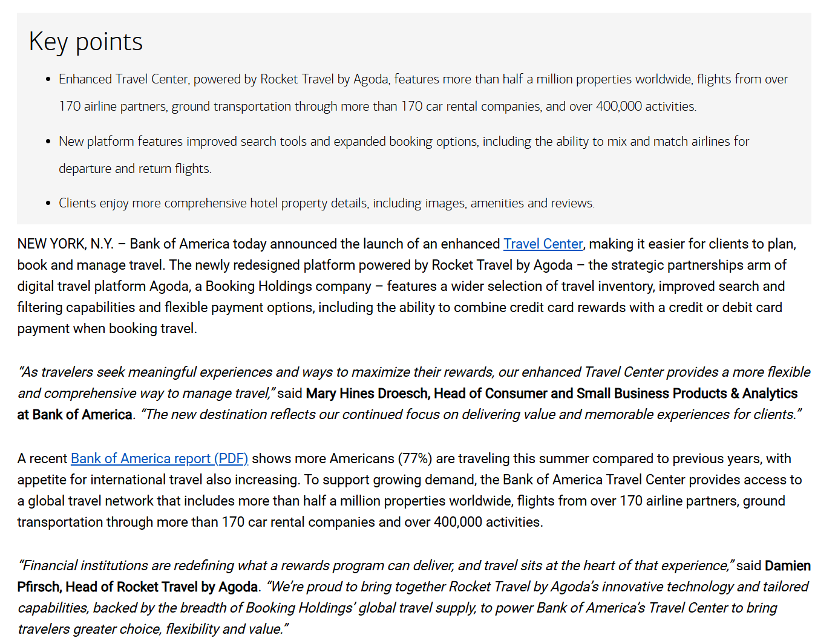Click the "payment when booking travel." line
838x644 pixels.
(107, 328)
